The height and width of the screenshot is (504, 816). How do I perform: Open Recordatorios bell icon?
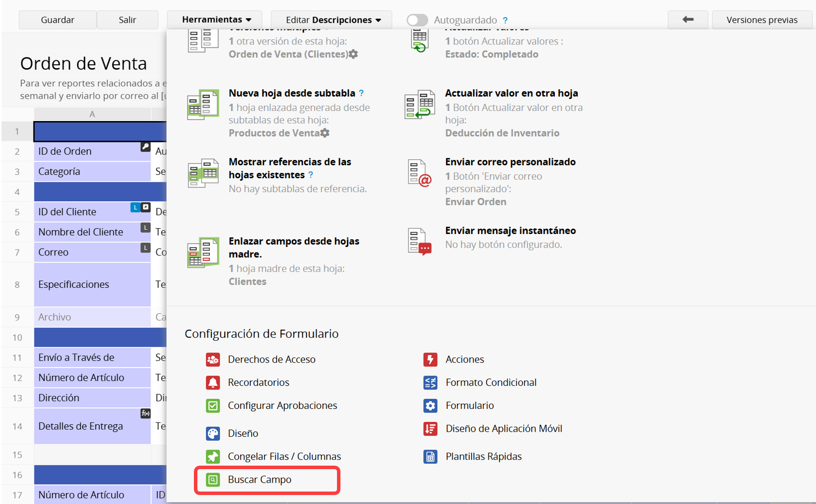tap(213, 382)
